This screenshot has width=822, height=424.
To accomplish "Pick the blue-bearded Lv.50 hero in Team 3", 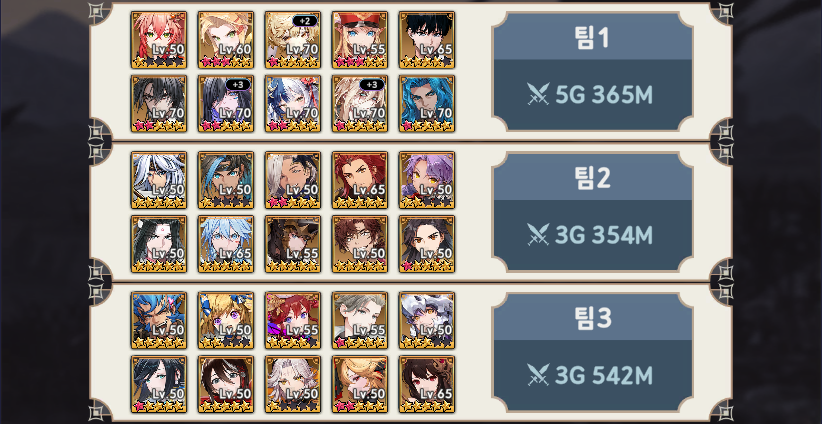I will coord(159,321).
